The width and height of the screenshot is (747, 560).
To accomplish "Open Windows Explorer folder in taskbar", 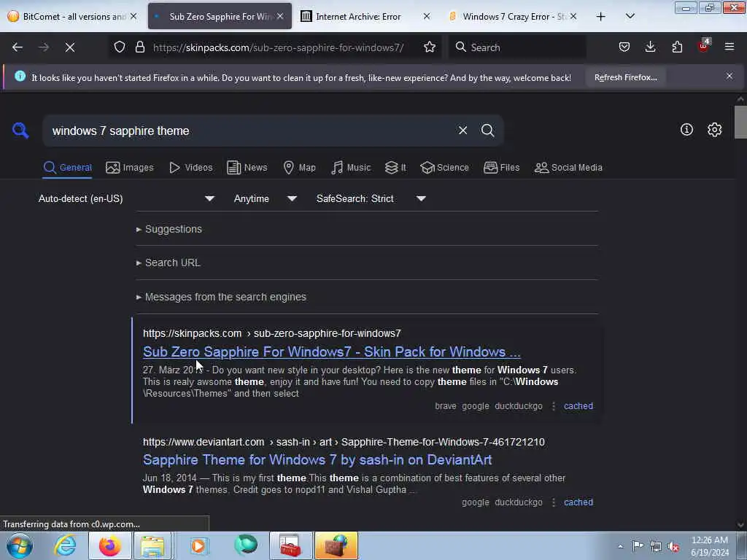I will click(x=152, y=545).
